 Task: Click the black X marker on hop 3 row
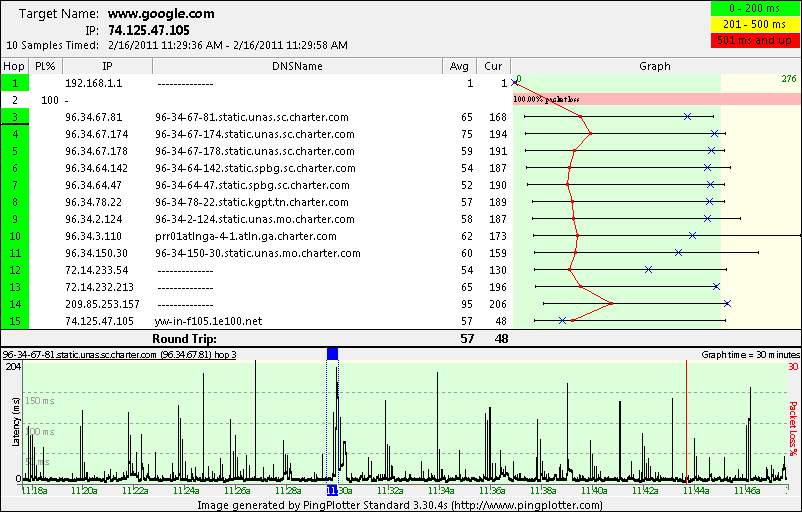click(x=687, y=117)
